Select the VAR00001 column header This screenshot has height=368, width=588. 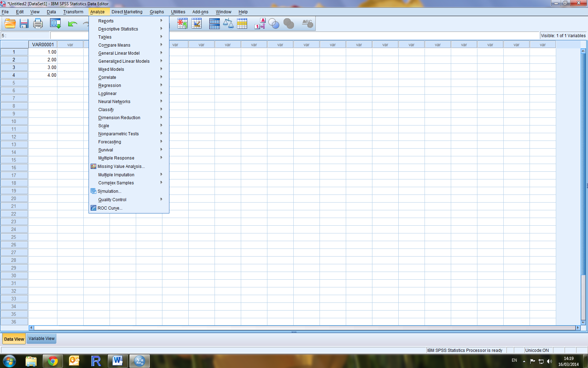pos(43,45)
